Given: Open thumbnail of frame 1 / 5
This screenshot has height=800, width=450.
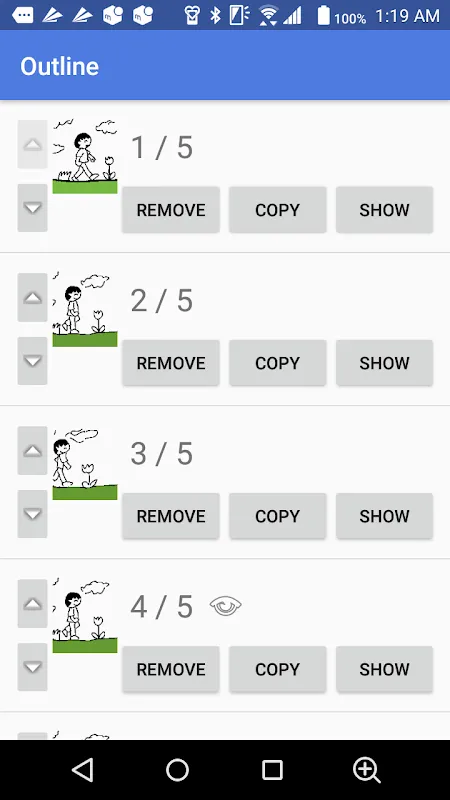Looking at the screenshot, I should tap(85, 156).
